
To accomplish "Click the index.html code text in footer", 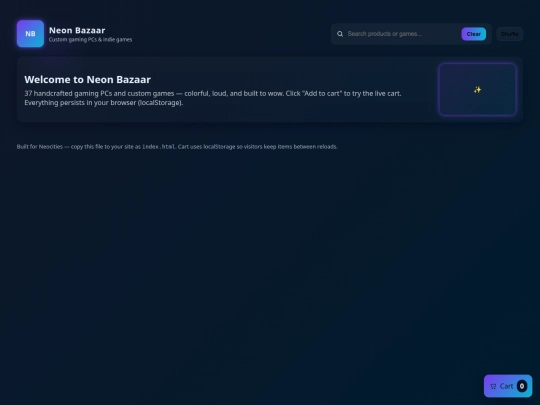I will [158, 147].
